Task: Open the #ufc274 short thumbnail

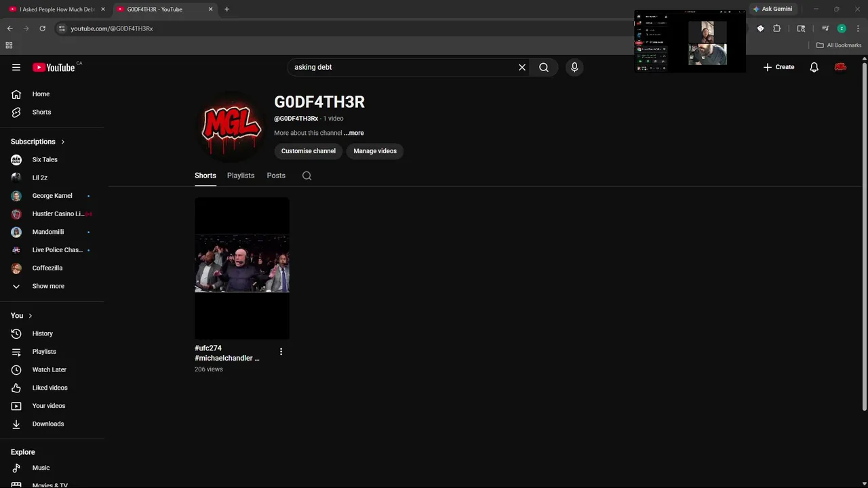Action: coord(242,268)
